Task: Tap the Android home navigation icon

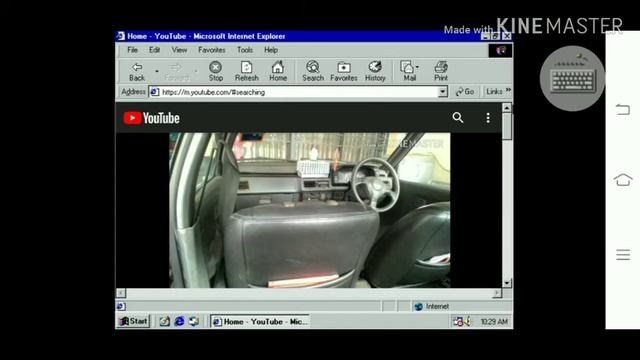Action: click(x=623, y=180)
